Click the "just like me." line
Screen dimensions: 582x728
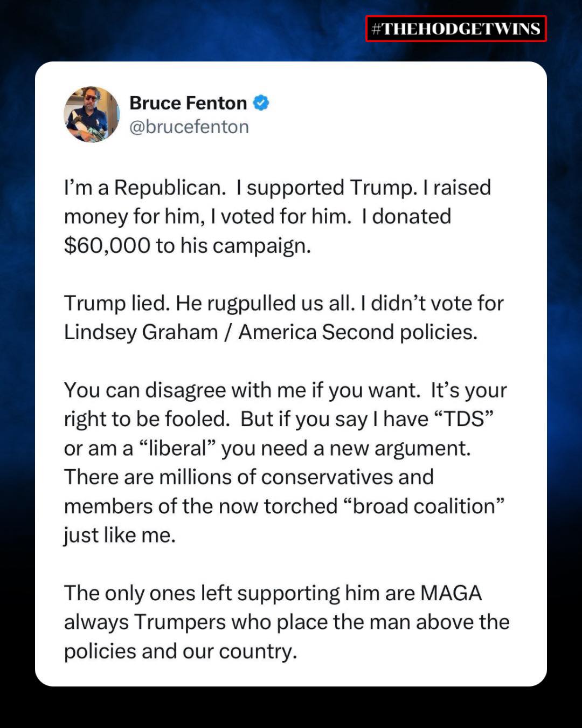[x=120, y=535]
